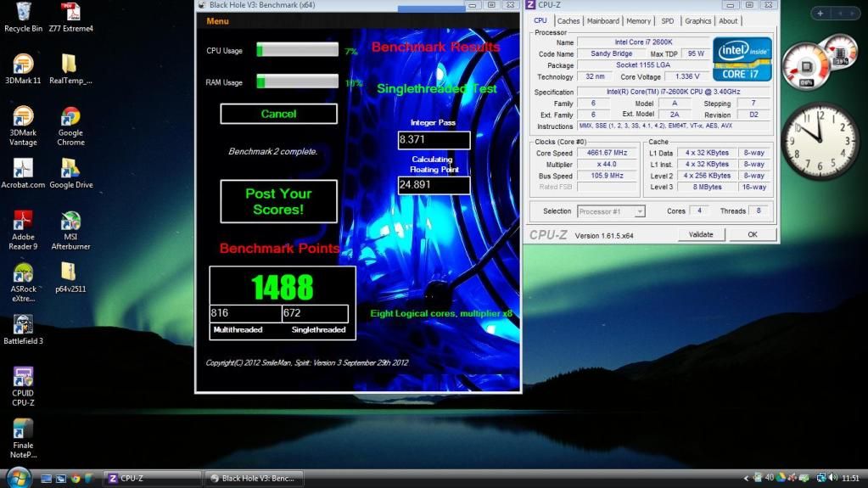Switch to CPU-Z SPD tab

coord(668,21)
